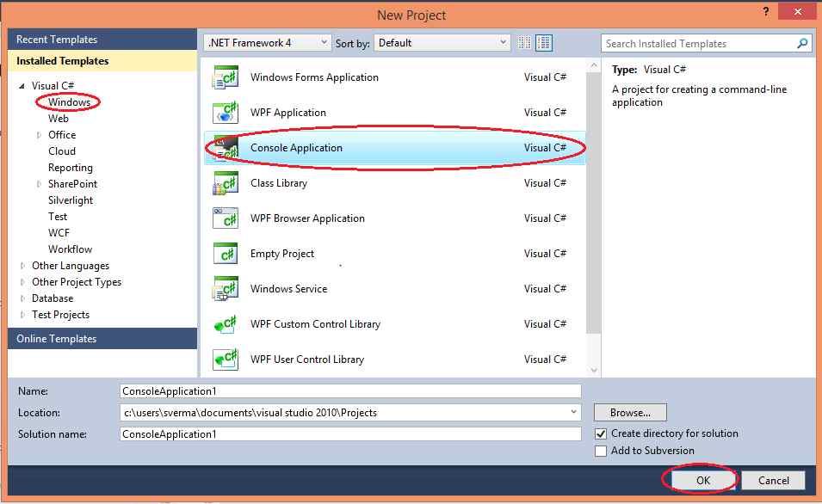Switch to Online Templates section
The image size is (822, 504).
pos(58,338)
